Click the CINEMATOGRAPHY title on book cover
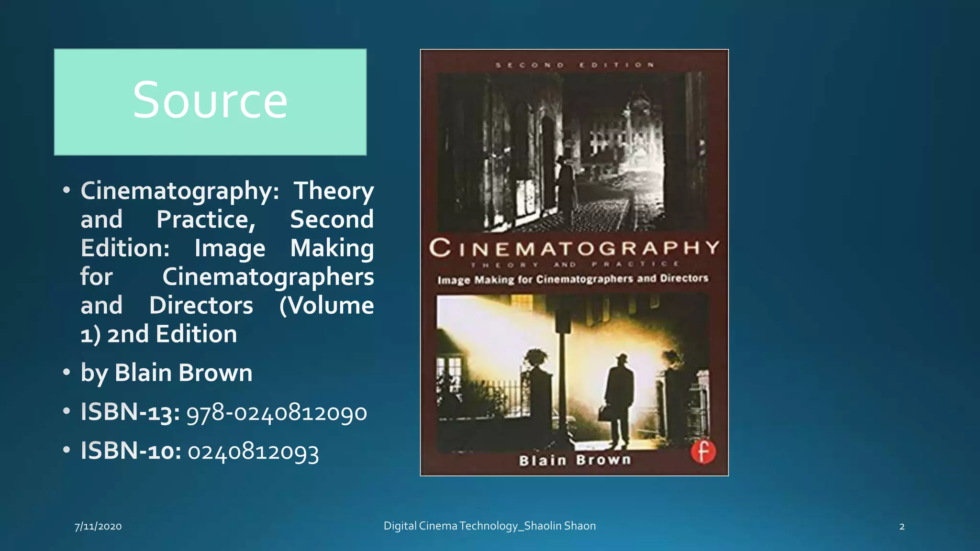The height and width of the screenshot is (551, 980). pyautogui.click(x=574, y=248)
